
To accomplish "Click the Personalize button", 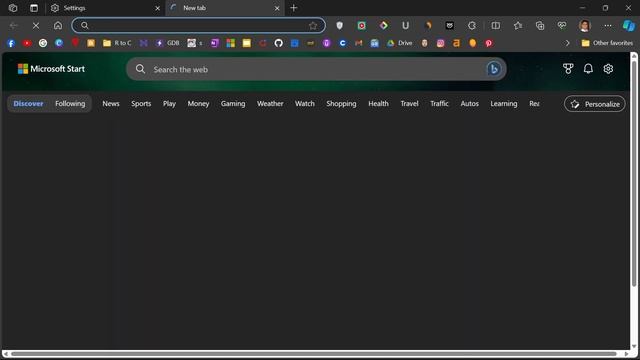I will (595, 104).
